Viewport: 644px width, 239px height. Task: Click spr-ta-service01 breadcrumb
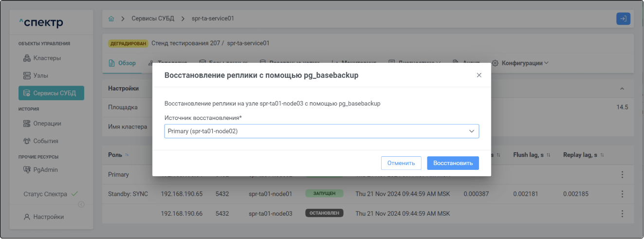214,18
